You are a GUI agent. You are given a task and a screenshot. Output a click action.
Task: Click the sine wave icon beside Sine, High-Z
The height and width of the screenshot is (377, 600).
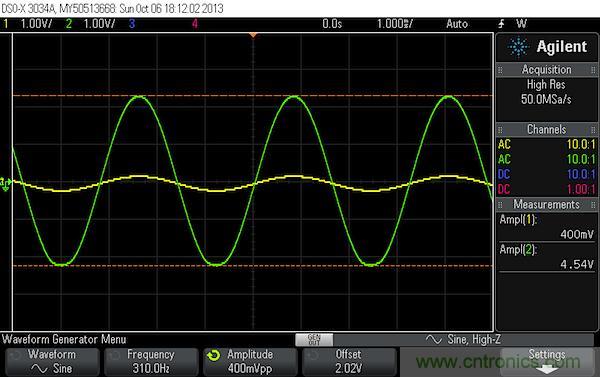coord(434,339)
